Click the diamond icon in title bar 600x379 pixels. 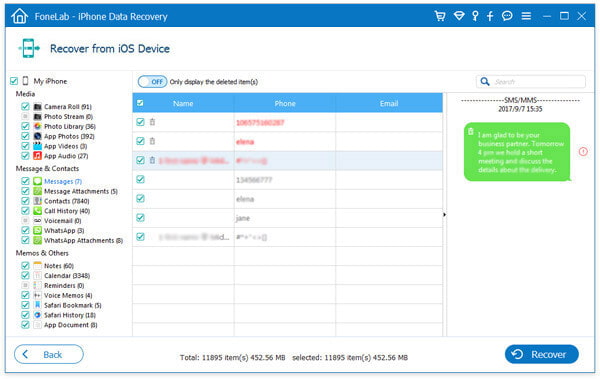pyautogui.click(x=459, y=16)
